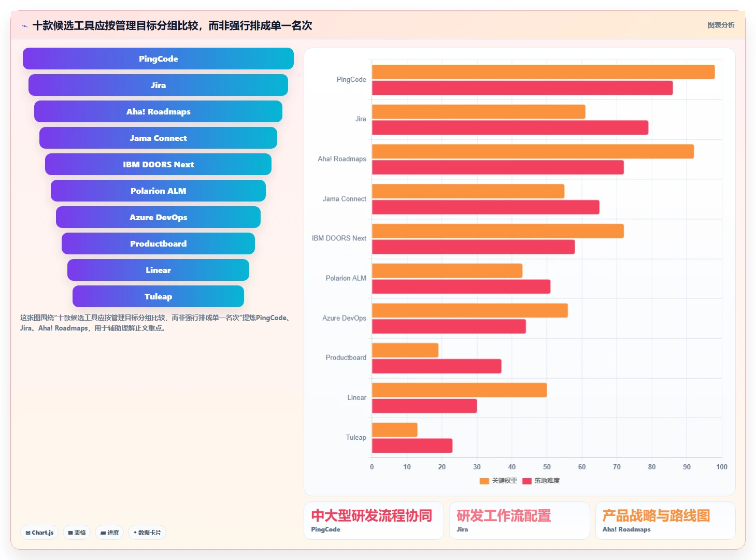Click the IBM DOORS Next y-axis label
Screen dimensions: 756x560
339,238
